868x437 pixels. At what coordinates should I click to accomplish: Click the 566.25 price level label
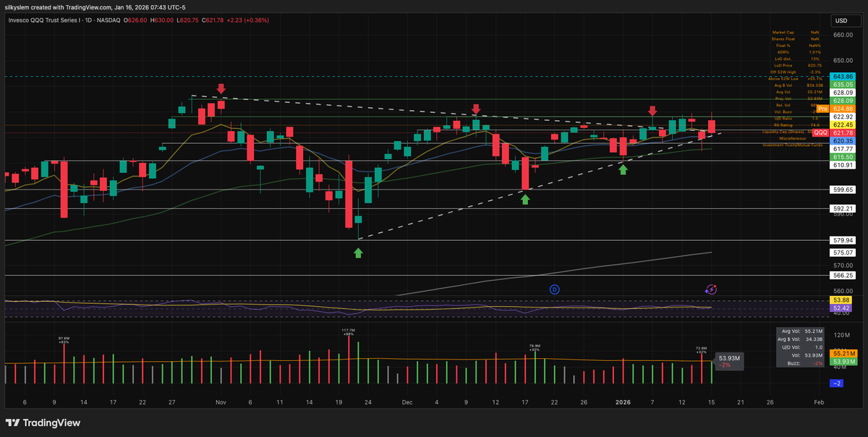[844, 276]
